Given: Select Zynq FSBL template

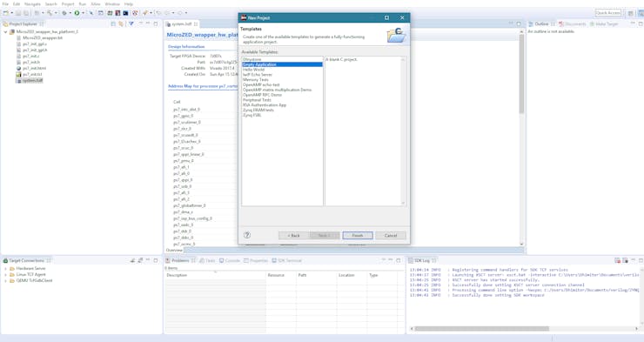Looking at the screenshot, I should (x=252, y=115).
